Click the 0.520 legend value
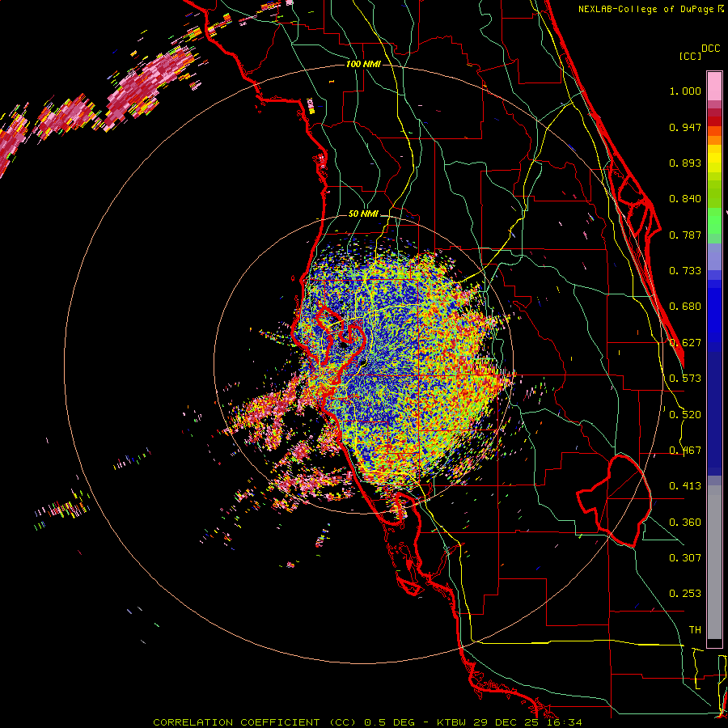Screen dimensions: 728x728 point(685,415)
